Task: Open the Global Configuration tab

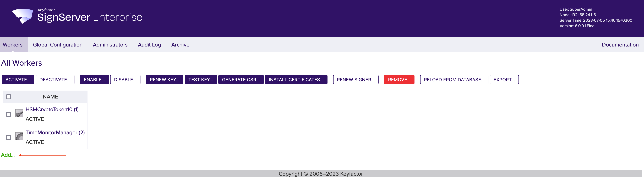Action: 57,45
